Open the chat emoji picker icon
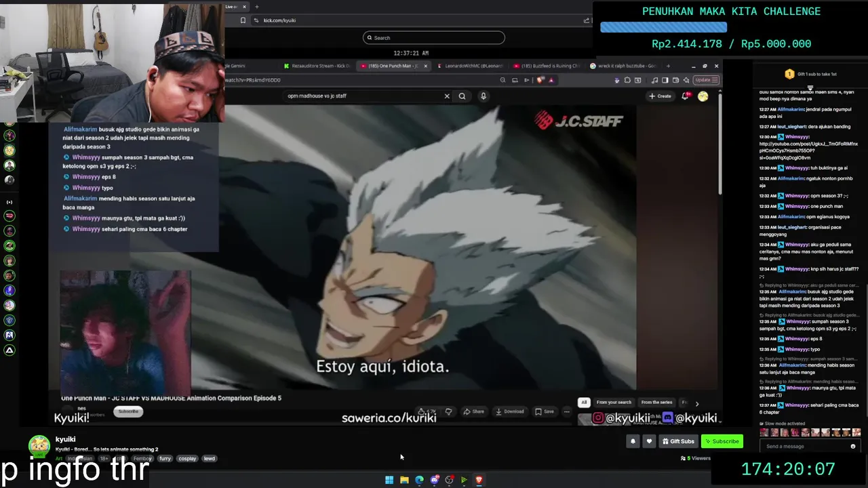868x488 pixels. click(853, 447)
